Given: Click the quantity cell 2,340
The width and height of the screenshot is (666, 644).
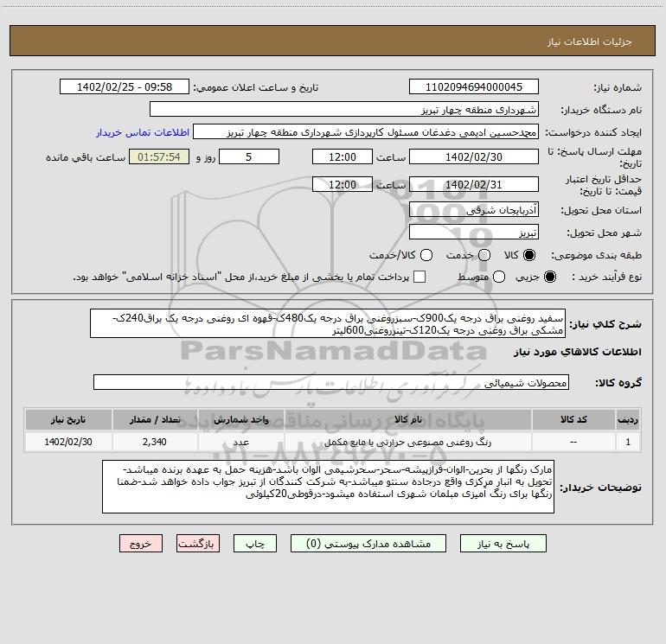Looking at the screenshot, I should tap(155, 442).
